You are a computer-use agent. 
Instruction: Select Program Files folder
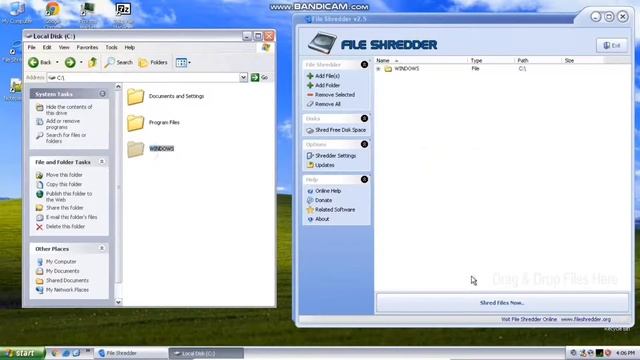click(x=153, y=122)
